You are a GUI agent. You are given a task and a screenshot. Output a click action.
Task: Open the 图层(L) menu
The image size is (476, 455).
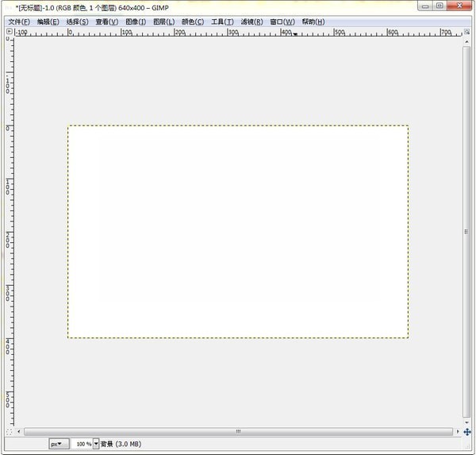[x=164, y=22]
